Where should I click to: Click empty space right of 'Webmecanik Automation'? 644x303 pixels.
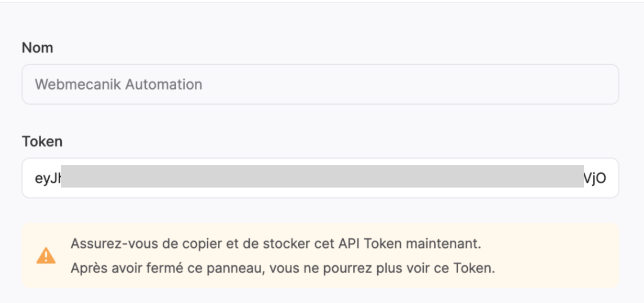click(411, 84)
